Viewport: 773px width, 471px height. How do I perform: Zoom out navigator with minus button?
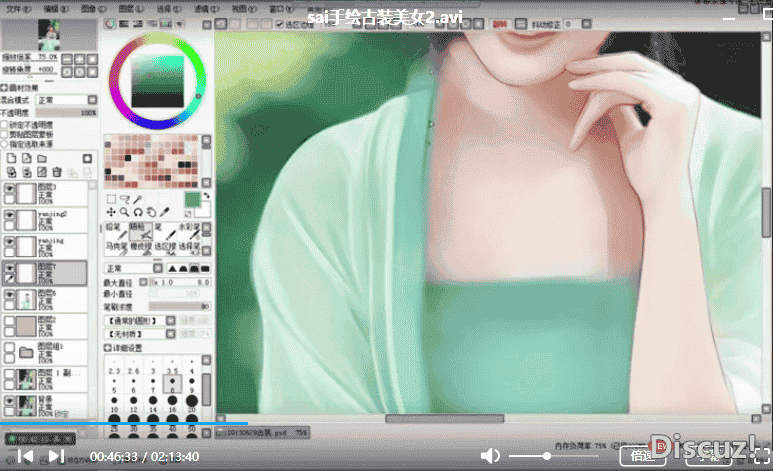67,59
